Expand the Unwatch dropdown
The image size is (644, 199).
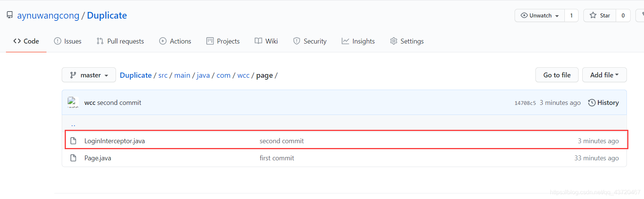540,16
